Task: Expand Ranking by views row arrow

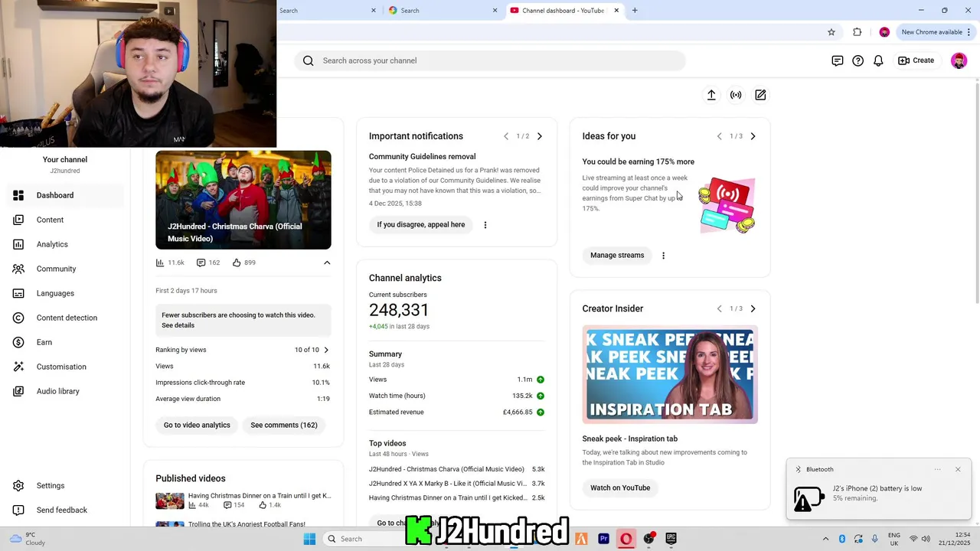Action: (x=326, y=350)
